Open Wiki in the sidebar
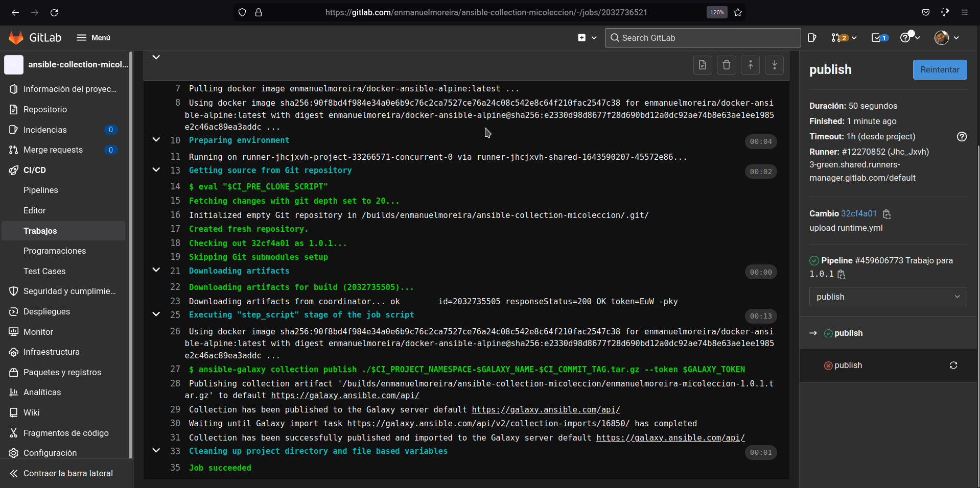 click(x=63, y=412)
